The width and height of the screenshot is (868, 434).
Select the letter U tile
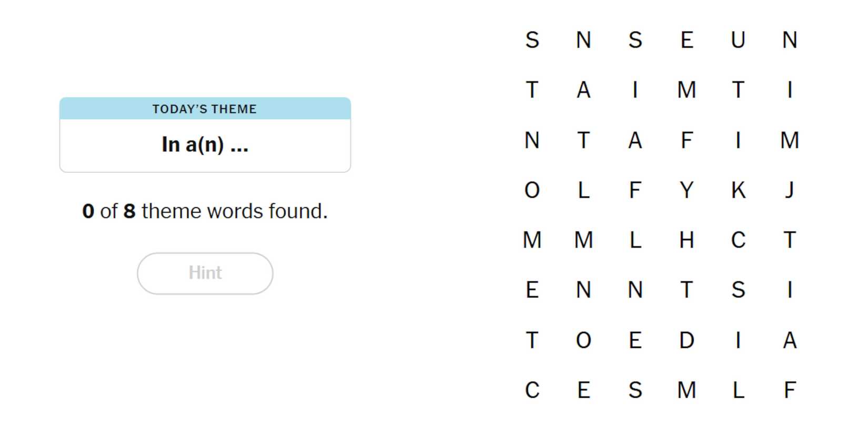click(738, 40)
